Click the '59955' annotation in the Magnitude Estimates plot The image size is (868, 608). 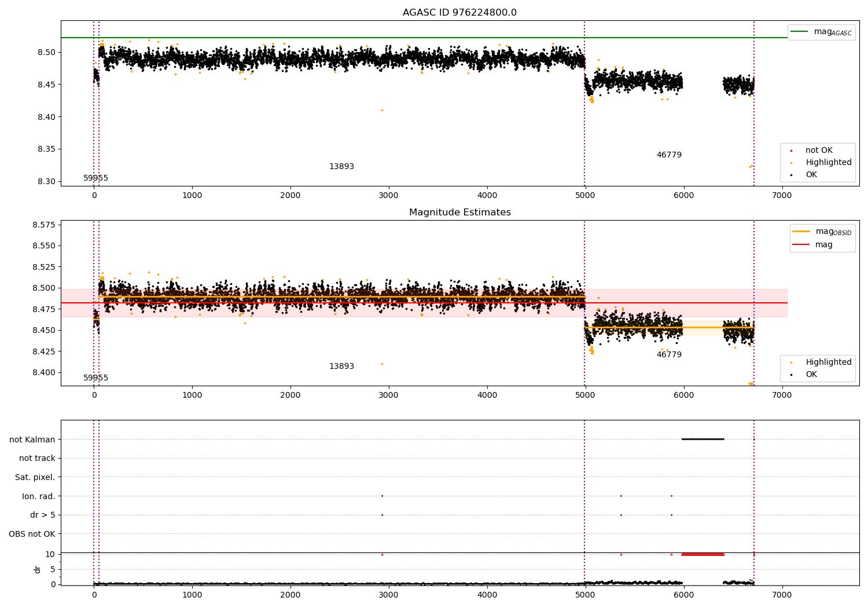96,378
